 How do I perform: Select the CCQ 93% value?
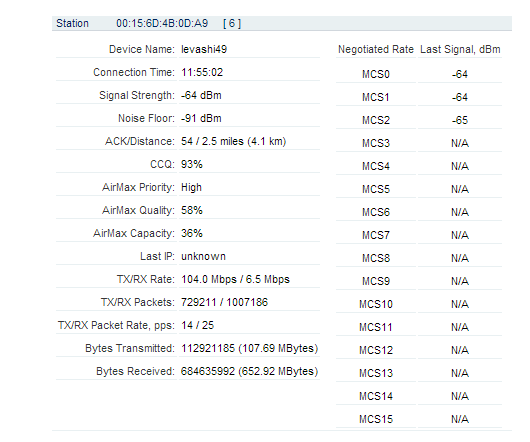coord(192,164)
